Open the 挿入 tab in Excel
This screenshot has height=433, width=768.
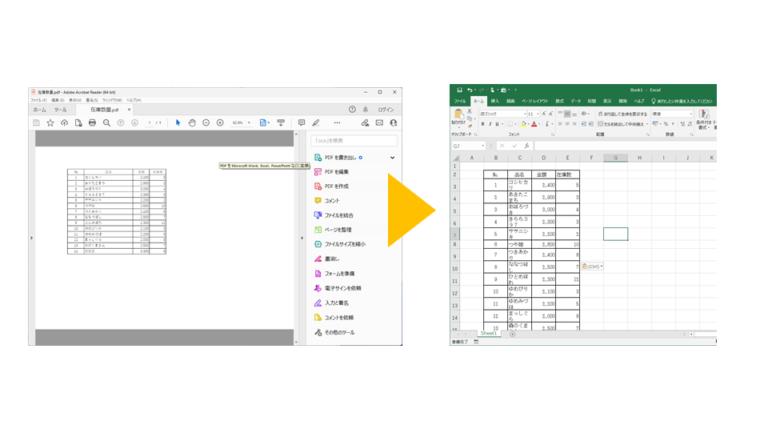[x=495, y=101]
